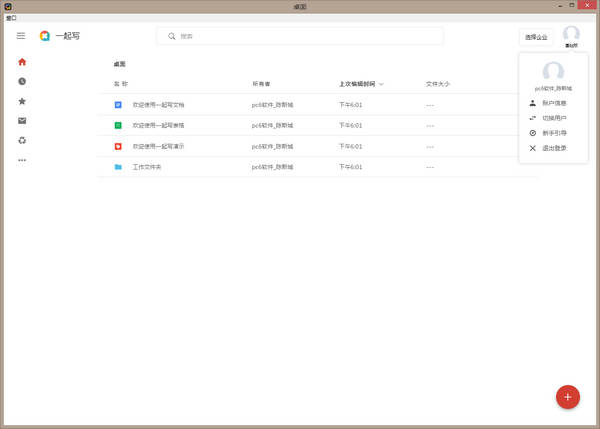The height and width of the screenshot is (429, 600).
Task: Go to Home in the sidebar
Action: [22, 62]
